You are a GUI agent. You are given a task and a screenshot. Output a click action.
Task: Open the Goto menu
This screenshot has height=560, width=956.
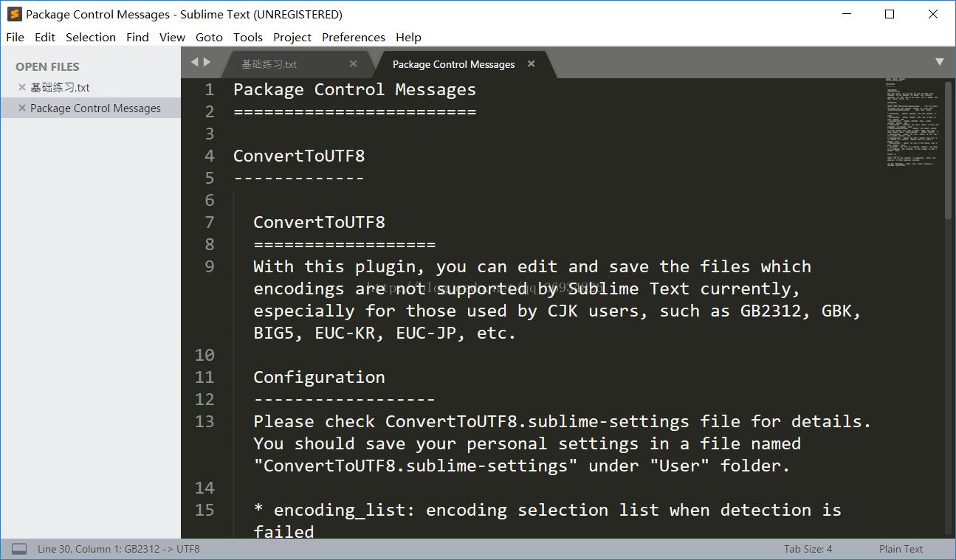click(x=209, y=37)
